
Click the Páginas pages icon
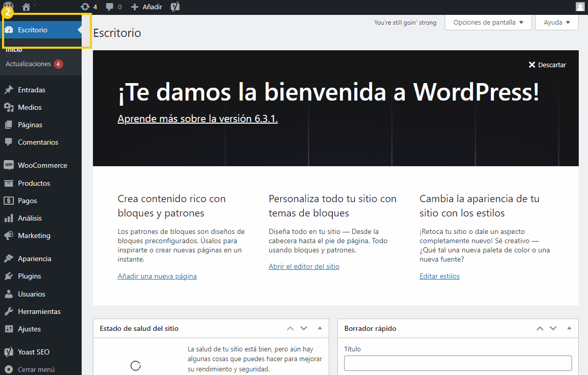tap(9, 125)
